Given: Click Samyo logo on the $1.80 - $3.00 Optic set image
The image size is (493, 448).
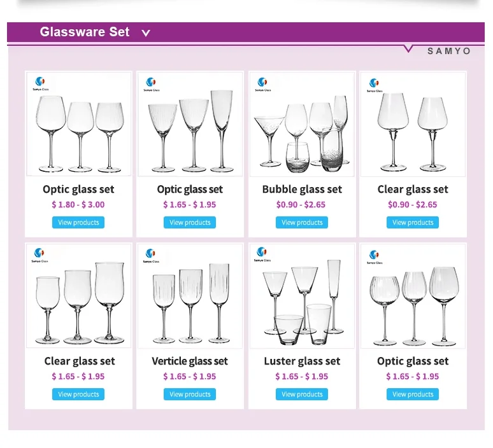Looking at the screenshot, I should (39, 84).
